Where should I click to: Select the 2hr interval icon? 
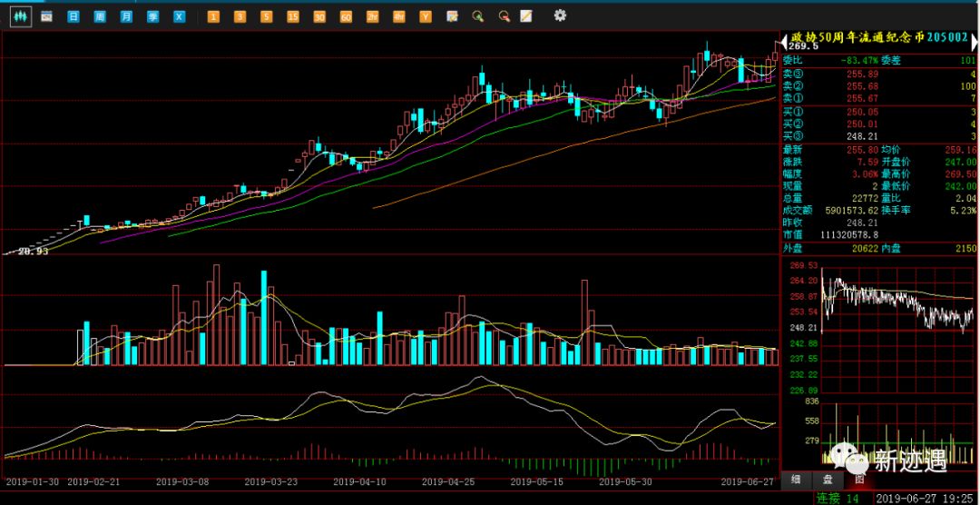pyautogui.click(x=373, y=17)
